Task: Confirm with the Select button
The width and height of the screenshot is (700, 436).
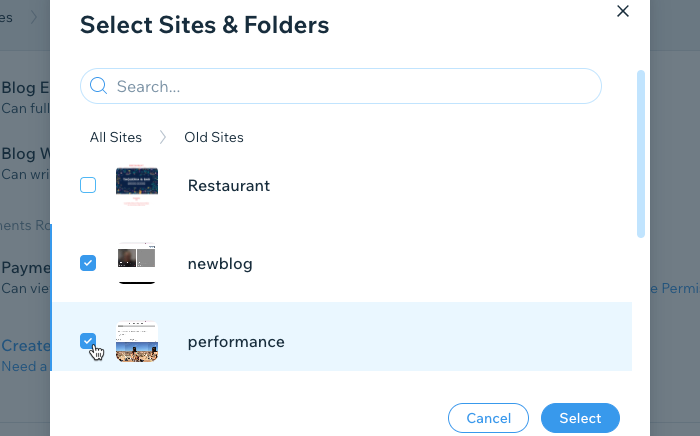Action: (x=580, y=418)
